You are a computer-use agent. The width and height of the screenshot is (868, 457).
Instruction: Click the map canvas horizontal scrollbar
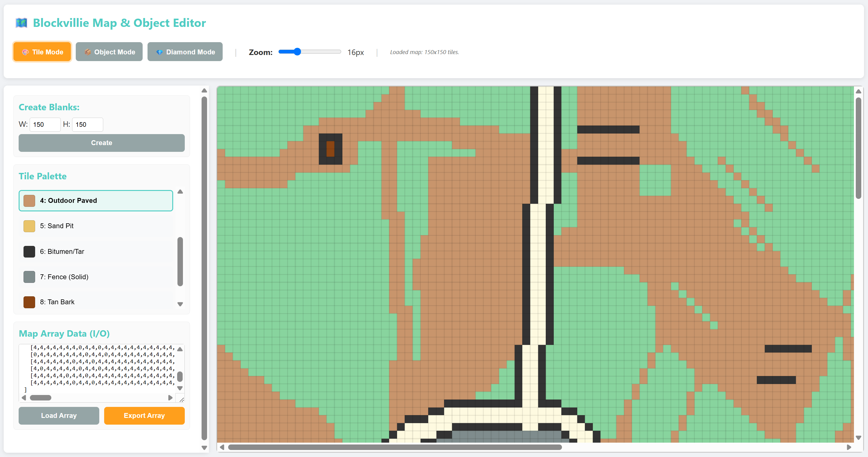point(395,447)
